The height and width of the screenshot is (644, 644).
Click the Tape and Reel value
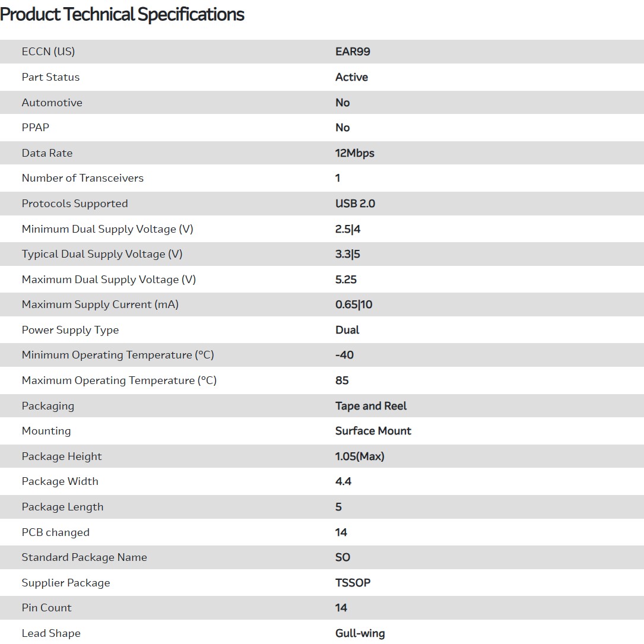[371, 406]
